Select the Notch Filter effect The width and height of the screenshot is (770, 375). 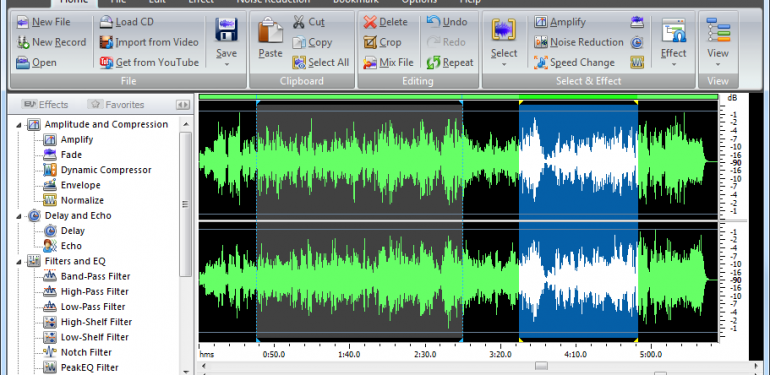coord(86,352)
